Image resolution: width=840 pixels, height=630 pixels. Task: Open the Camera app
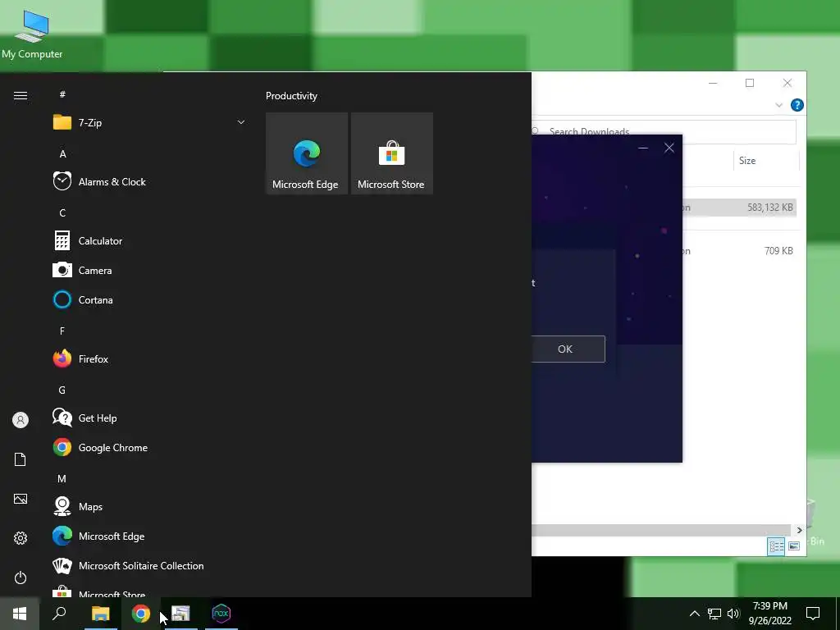tap(148, 271)
